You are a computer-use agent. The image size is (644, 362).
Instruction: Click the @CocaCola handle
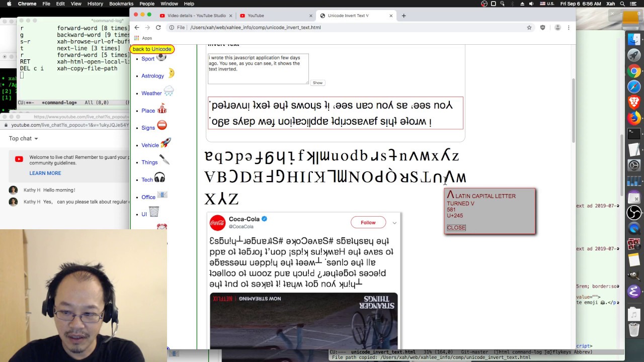point(241,227)
